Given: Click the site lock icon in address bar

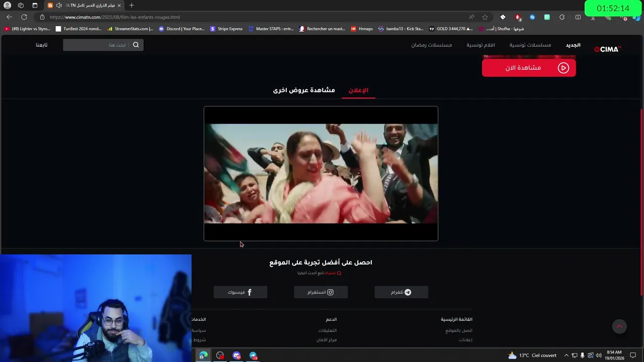Looking at the screenshot, I should click(42, 17).
